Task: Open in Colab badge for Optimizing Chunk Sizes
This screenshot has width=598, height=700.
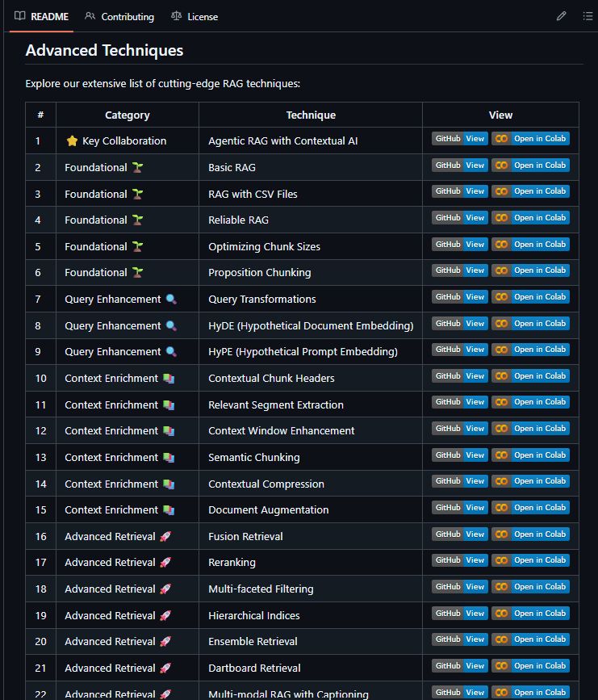Action: point(530,244)
